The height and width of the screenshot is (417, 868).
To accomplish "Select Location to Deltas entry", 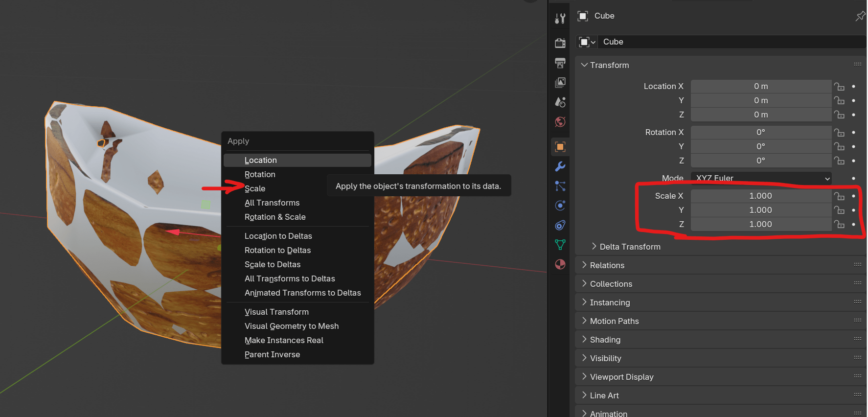I will 297,236.
